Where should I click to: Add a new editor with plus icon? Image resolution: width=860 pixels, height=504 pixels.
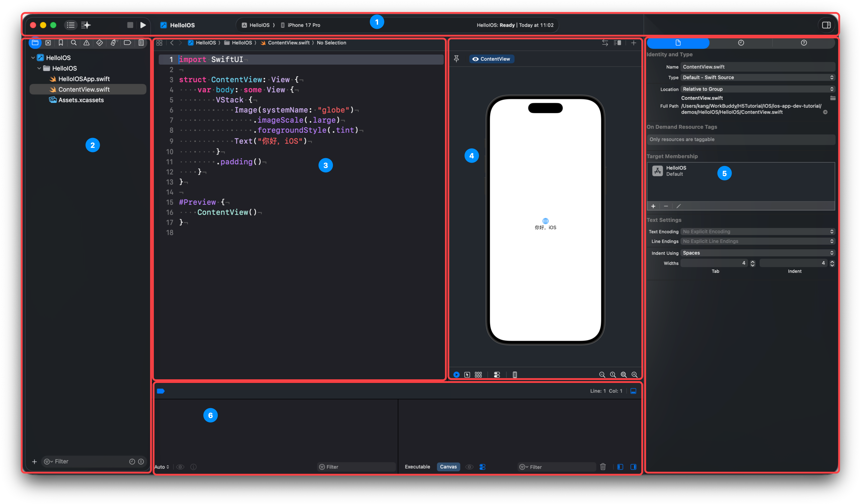(x=633, y=43)
